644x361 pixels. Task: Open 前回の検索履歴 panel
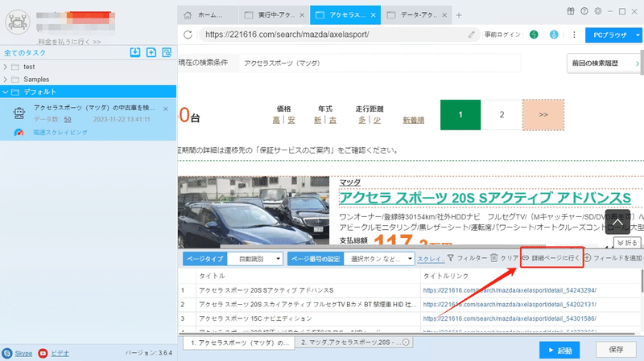tap(605, 64)
